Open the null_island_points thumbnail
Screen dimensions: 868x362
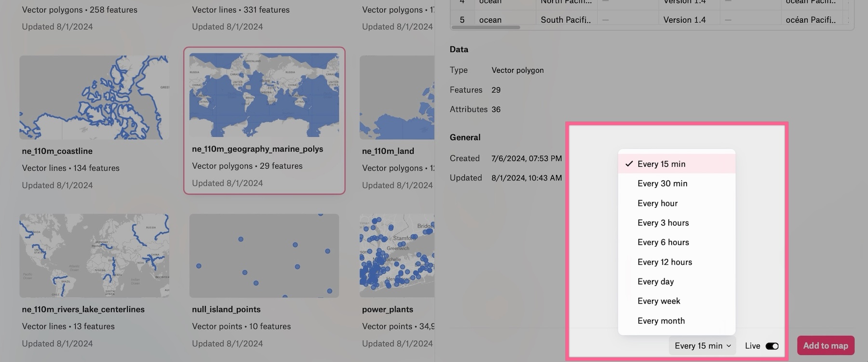click(264, 255)
